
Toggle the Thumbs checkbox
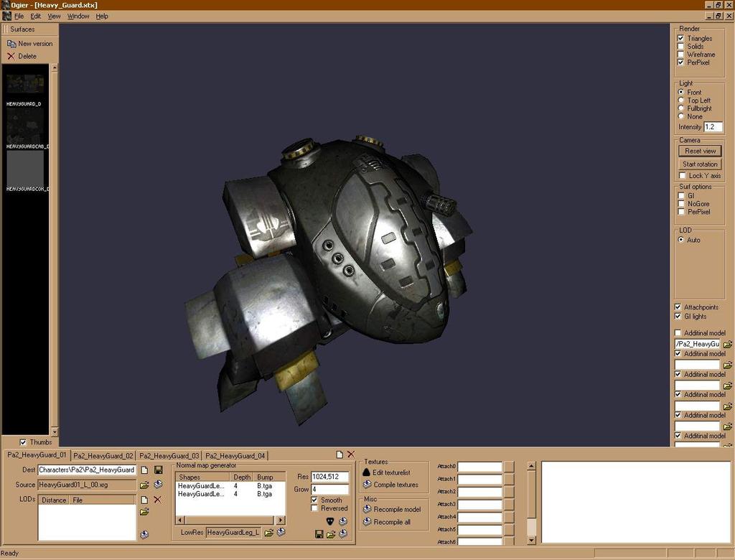pos(23,442)
